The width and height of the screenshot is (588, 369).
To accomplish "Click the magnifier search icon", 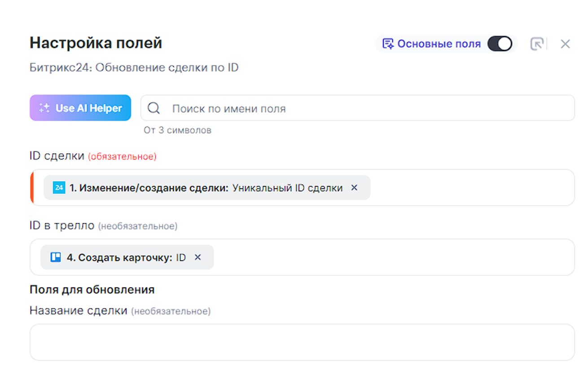I will (x=154, y=108).
